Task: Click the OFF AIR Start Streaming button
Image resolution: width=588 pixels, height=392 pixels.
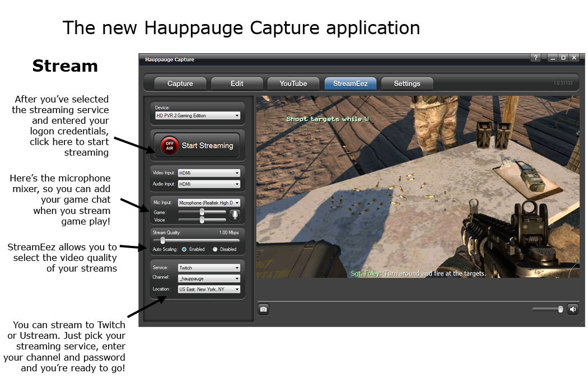Action: point(197,145)
